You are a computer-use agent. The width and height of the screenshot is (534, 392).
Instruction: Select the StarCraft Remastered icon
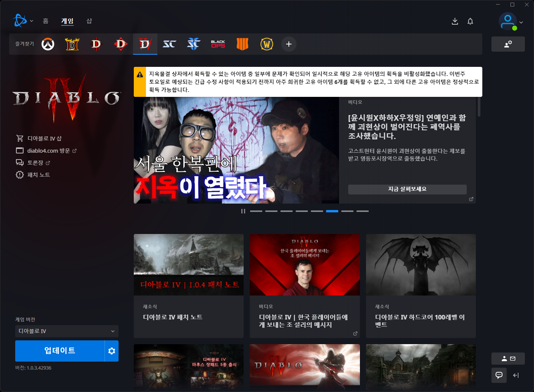pyautogui.click(x=170, y=44)
